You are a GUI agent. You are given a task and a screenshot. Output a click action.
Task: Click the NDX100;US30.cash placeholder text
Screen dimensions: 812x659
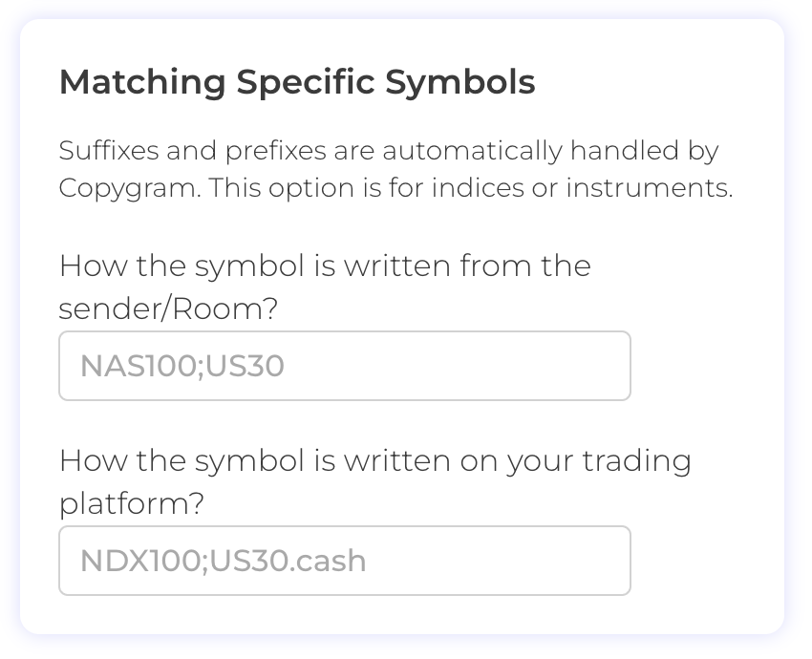pyautogui.click(x=224, y=561)
